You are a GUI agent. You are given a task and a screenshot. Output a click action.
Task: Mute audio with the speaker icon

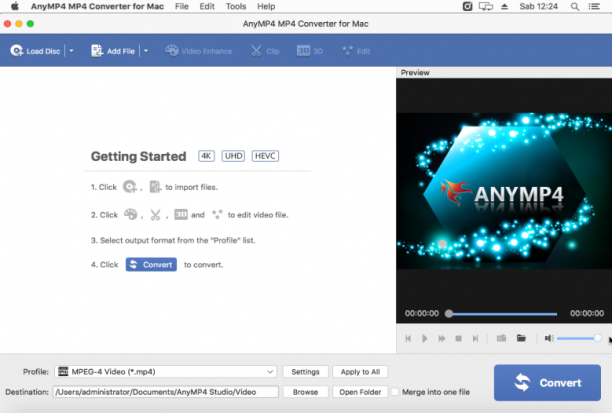point(549,338)
